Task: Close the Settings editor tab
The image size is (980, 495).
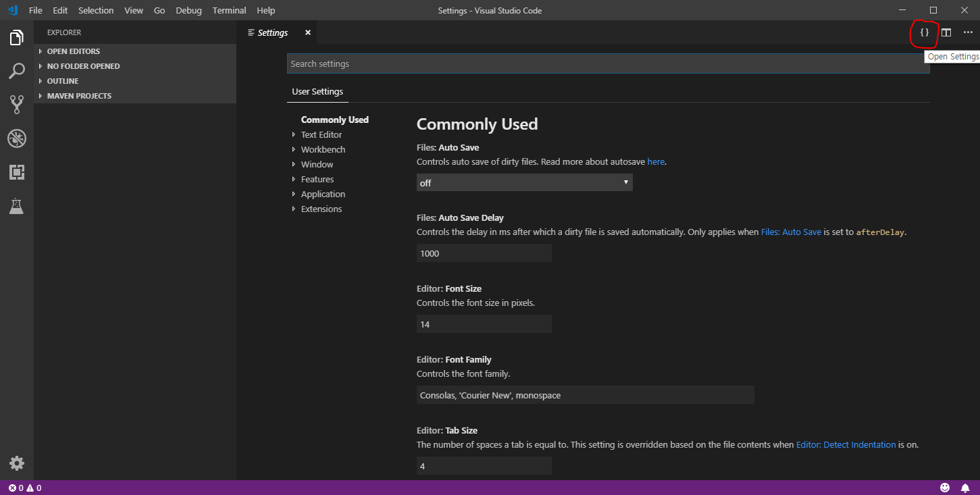Action: 308,32
